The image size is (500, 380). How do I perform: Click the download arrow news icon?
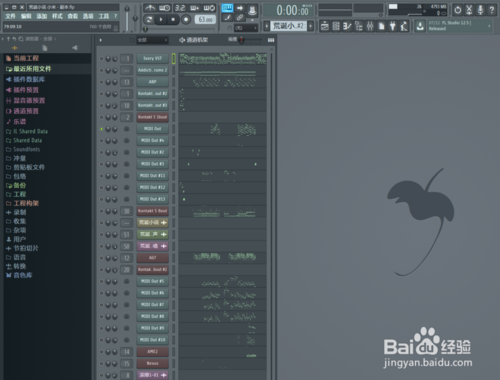pos(420,26)
